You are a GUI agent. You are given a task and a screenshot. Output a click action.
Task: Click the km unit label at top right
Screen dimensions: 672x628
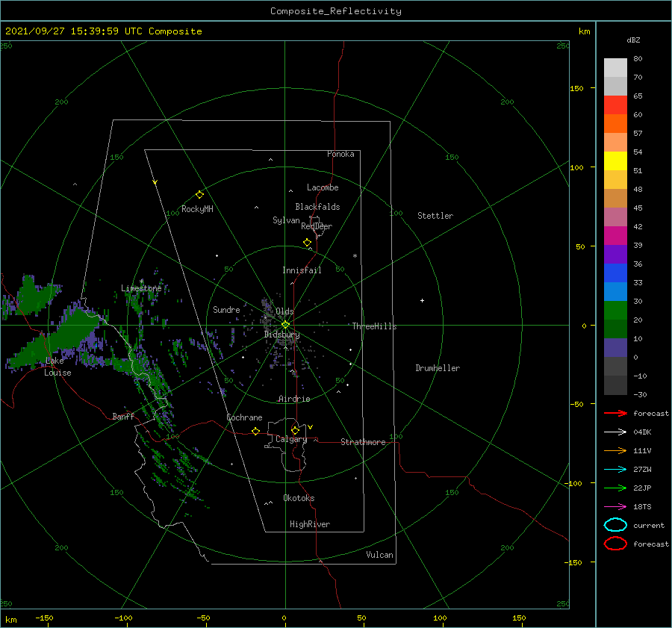pyautogui.click(x=584, y=31)
